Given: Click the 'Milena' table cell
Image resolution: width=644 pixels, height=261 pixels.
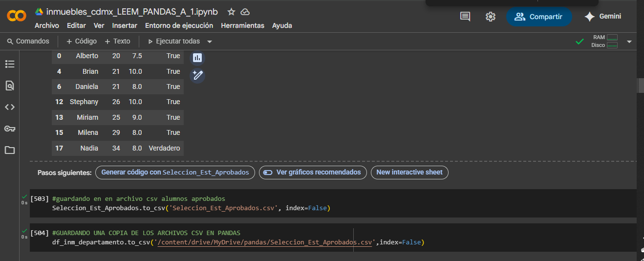Looking at the screenshot, I should [88, 132].
